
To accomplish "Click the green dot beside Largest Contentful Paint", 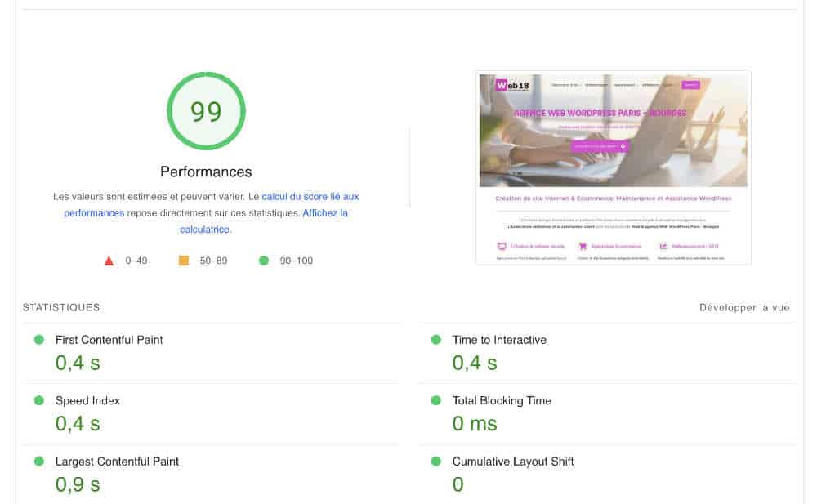I will pos(39,462).
